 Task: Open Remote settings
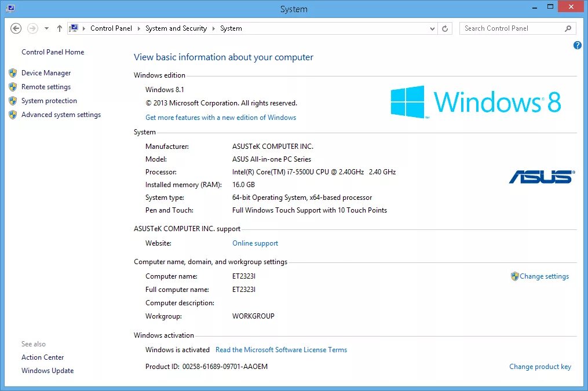pyautogui.click(x=46, y=87)
